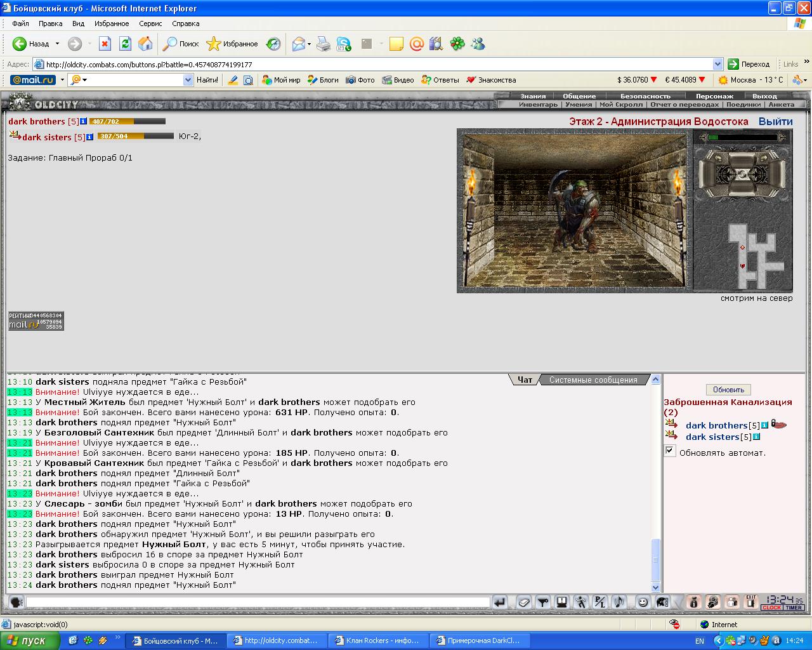Click the IE Home icon
The width and height of the screenshot is (812, 650).
pyautogui.click(x=145, y=44)
